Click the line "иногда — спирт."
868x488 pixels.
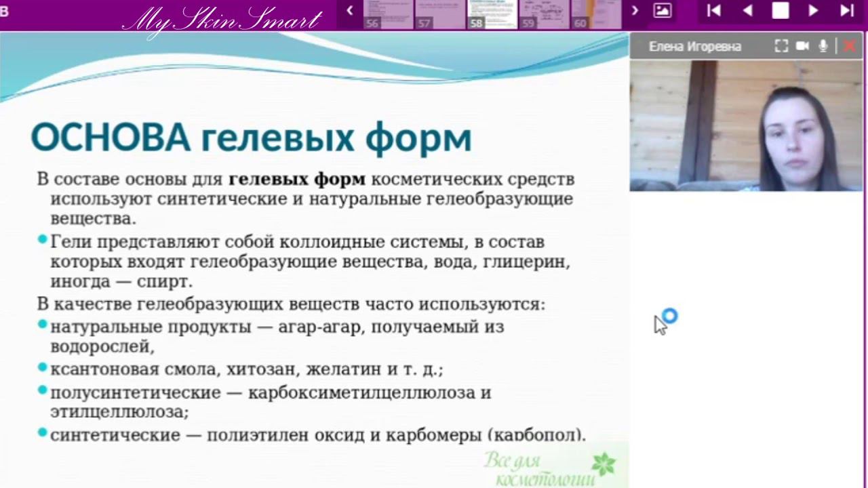121,281
